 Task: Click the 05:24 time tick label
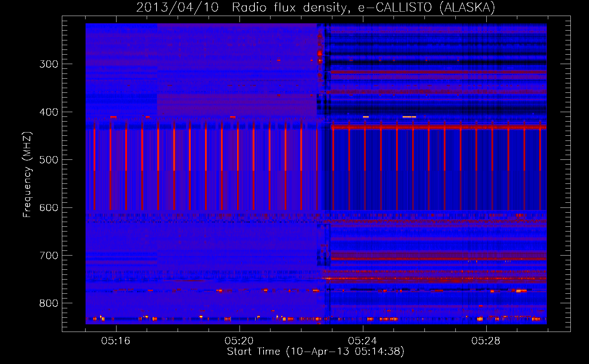(363, 341)
